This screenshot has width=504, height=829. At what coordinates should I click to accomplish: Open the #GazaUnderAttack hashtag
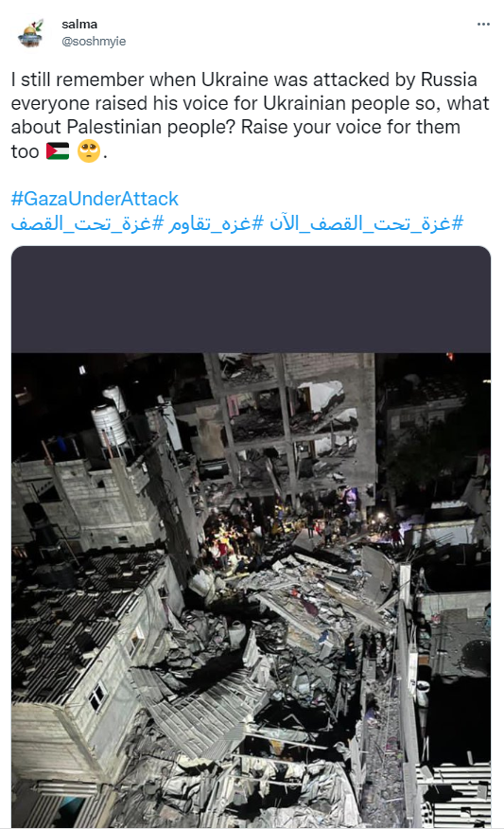pyautogui.click(x=95, y=199)
